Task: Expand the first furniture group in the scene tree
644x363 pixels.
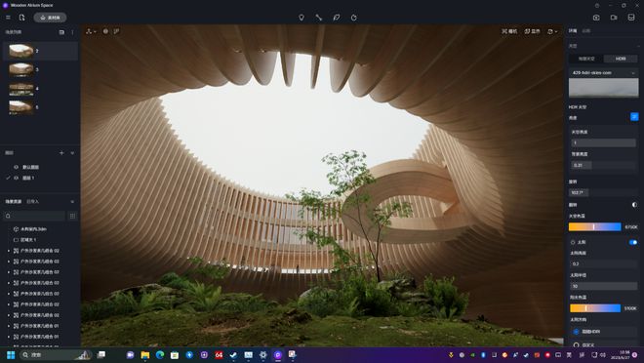Action: 9,251
